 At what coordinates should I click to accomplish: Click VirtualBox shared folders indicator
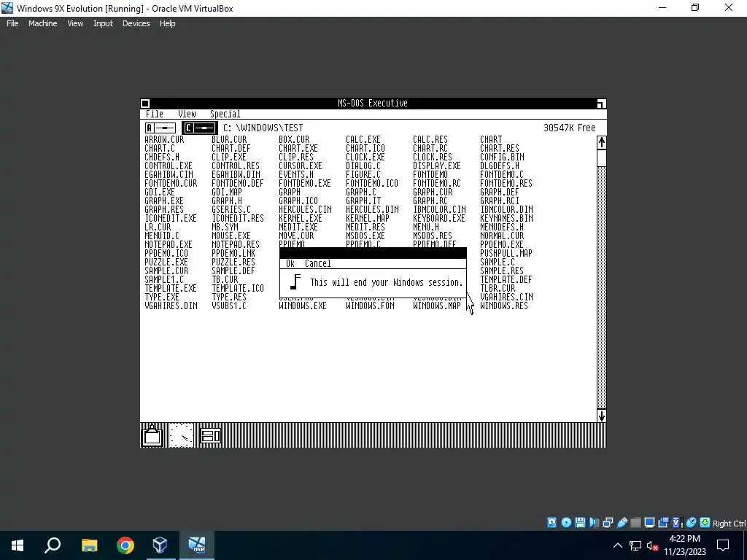click(635, 522)
